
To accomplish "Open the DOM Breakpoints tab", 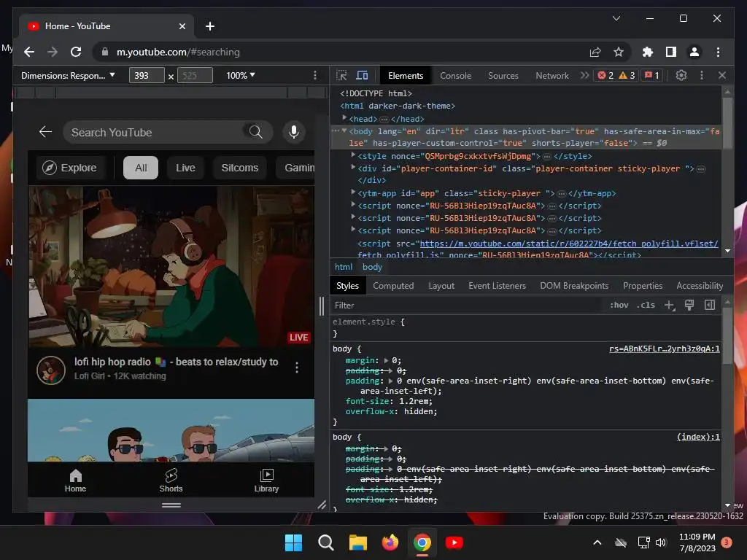I will pyautogui.click(x=574, y=286).
